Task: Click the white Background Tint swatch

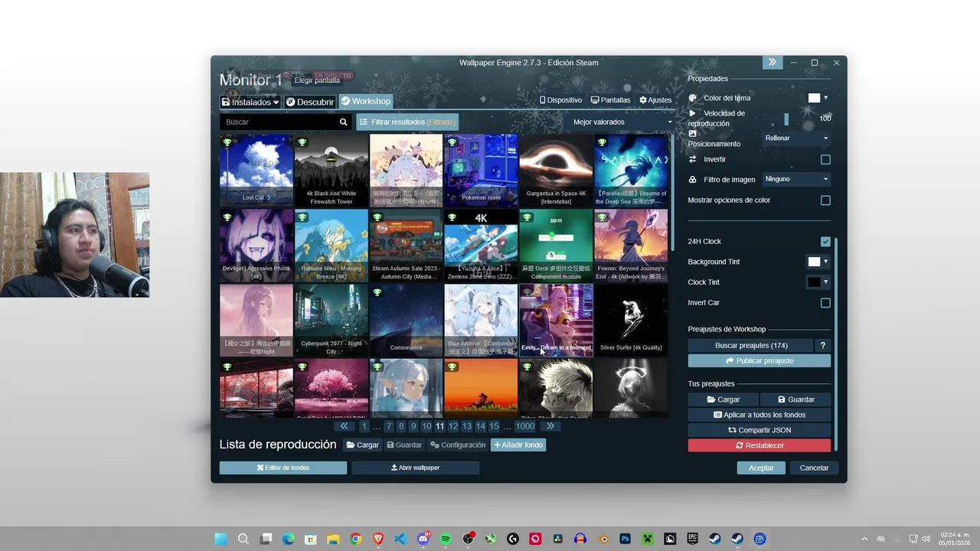Action: tap(814, 262)
